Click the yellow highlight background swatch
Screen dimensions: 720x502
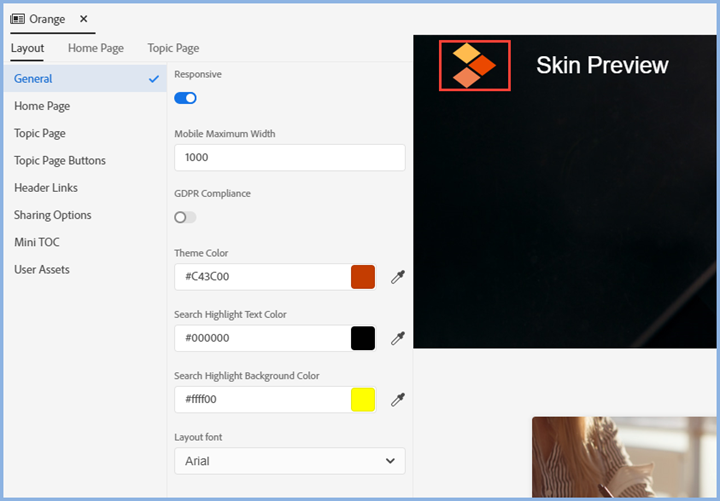363,400
